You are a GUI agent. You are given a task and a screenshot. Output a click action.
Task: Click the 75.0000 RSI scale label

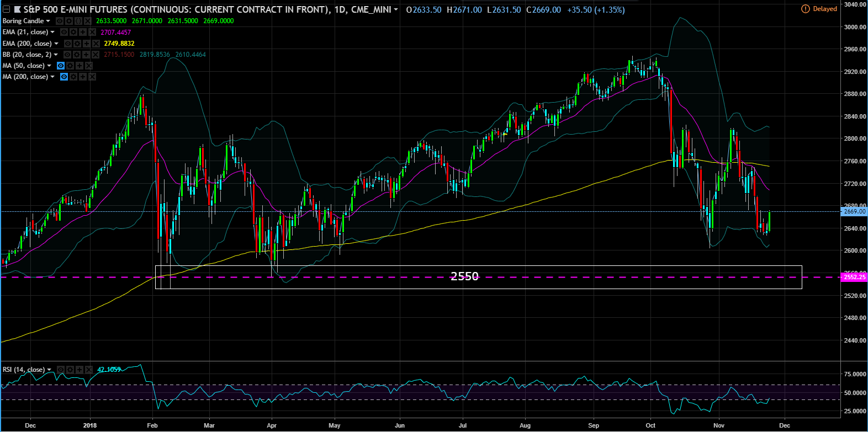[855, 374]
